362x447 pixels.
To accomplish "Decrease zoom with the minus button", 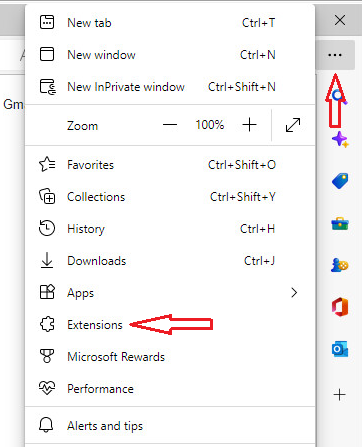I will click(x=170, y=125).
